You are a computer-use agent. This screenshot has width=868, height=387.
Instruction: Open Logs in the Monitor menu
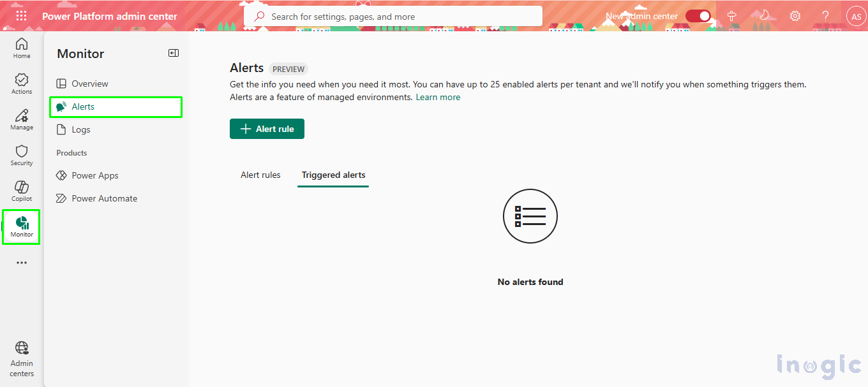[x=80, y=129]
